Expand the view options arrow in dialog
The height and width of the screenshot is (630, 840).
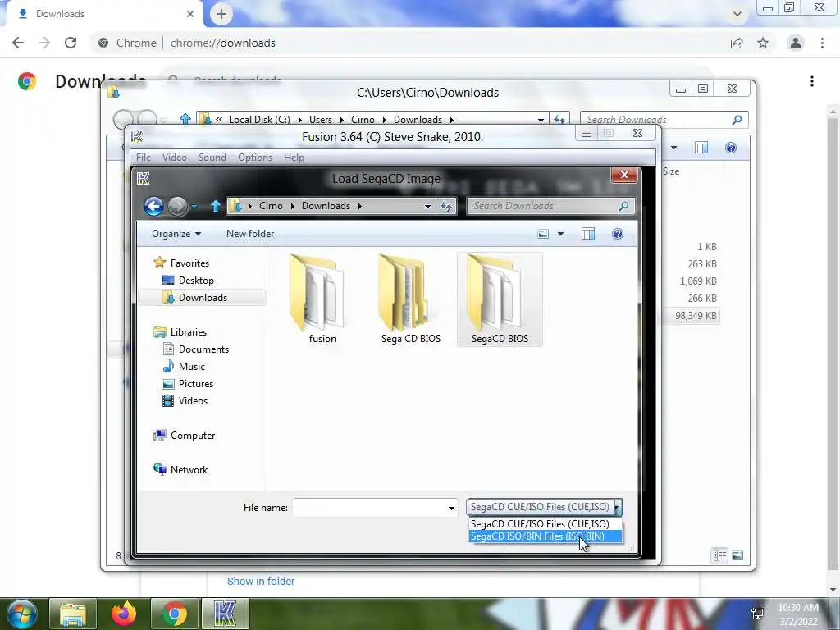[x=560, y=234]
